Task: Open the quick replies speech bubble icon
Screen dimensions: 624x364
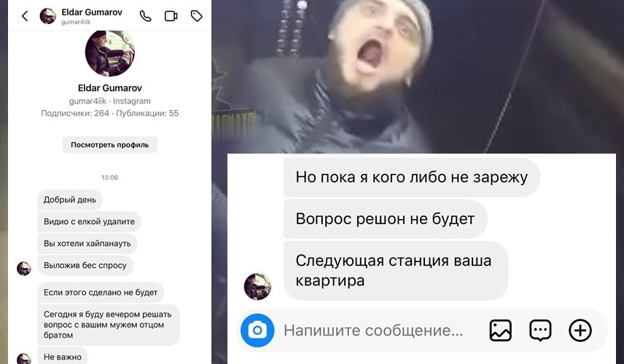Action: click(x=540, y=331)
